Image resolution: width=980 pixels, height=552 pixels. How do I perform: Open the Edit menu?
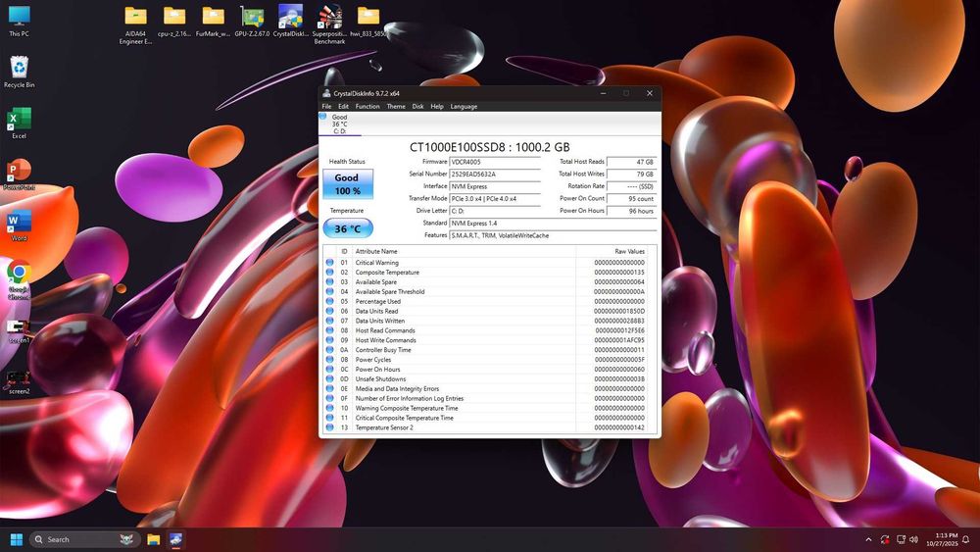[x=343, y=106]
